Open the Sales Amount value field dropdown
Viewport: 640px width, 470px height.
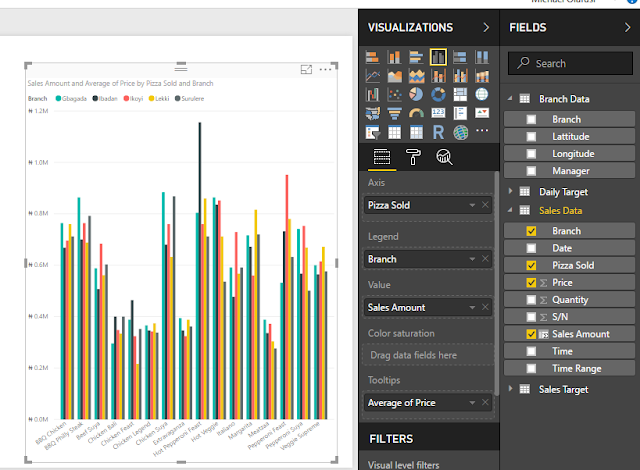pos(472,308)
